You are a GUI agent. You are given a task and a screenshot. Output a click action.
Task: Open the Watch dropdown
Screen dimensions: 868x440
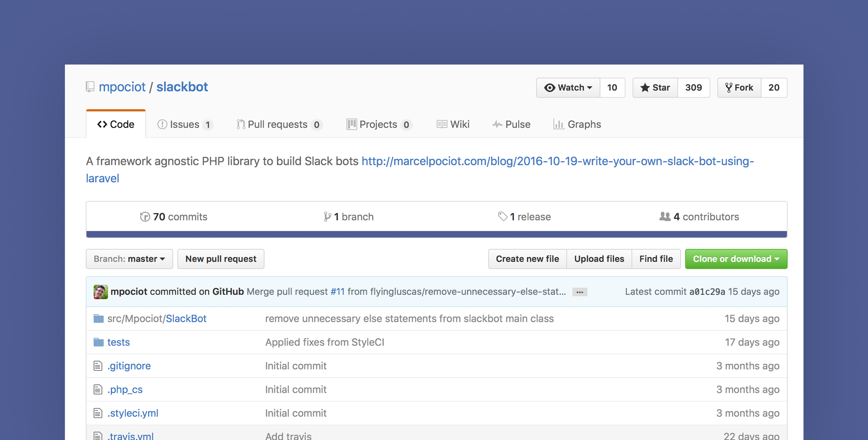tap(568, 88)
